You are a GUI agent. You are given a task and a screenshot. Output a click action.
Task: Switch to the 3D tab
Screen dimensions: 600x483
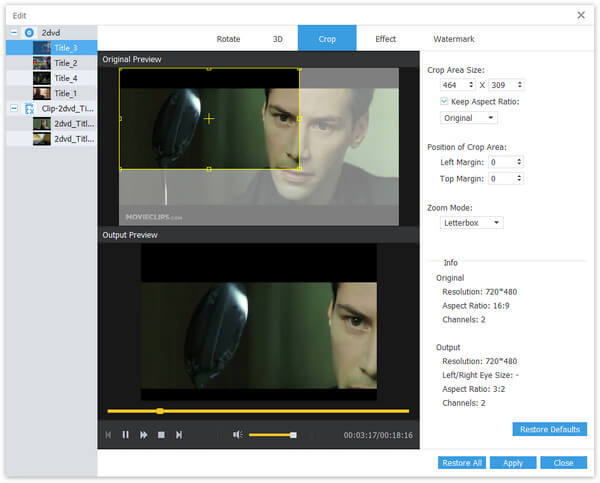click(x=277, y=39)
